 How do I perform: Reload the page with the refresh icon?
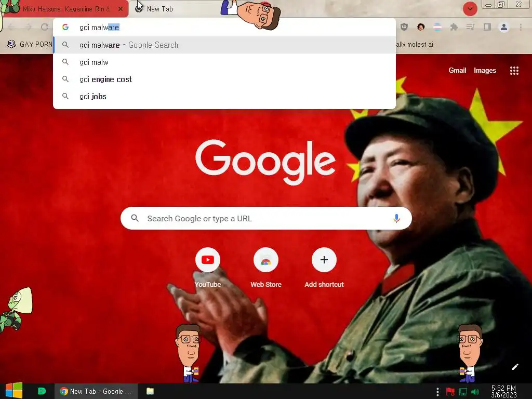click(45, 27)
